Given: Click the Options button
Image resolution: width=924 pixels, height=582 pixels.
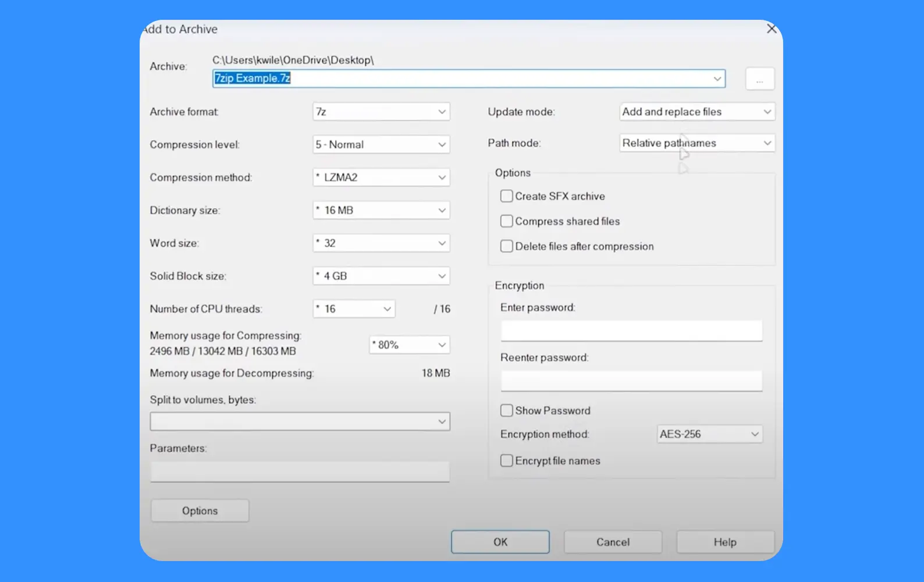Looking at the screenshot, I should tap(200, 510).
